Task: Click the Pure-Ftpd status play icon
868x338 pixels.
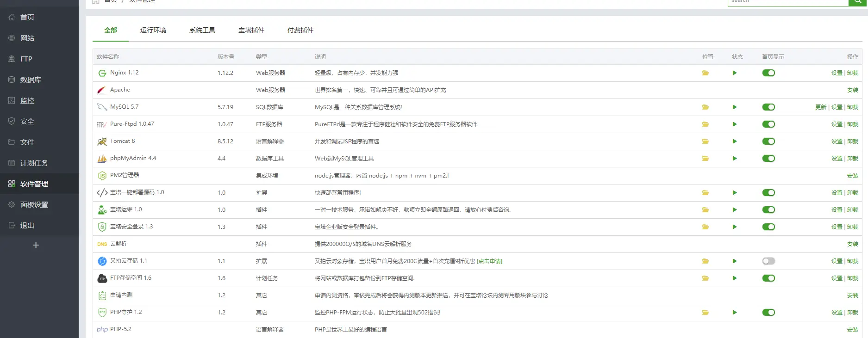Action: coord(735,124)
